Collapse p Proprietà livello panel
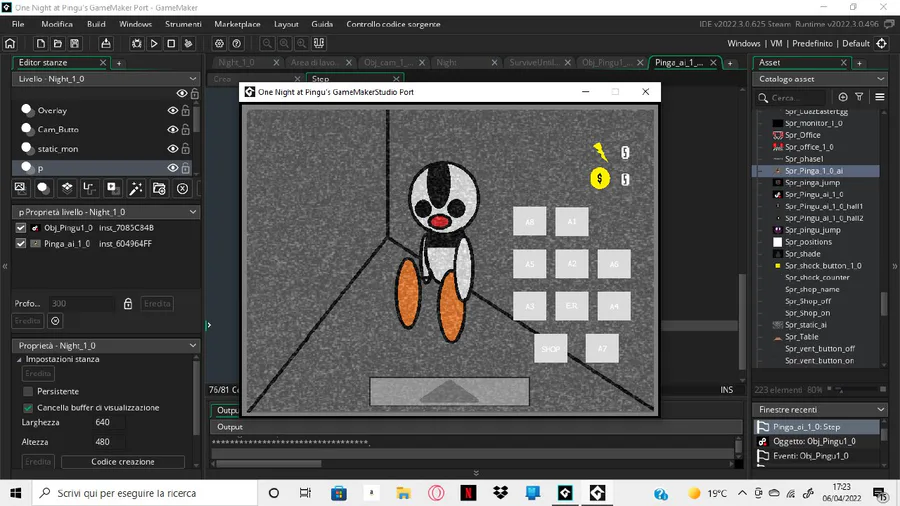The height and width of the screenshot is (506, 900). [x=193, y=212]
